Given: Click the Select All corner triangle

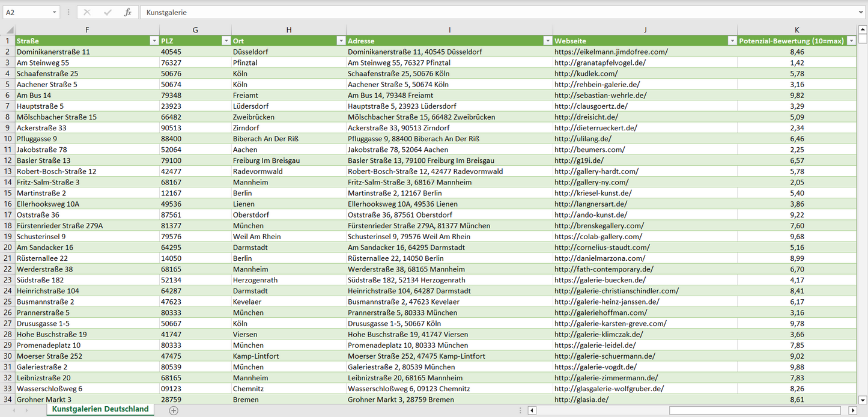Looking at the screenshot, I should pos(10,30).
